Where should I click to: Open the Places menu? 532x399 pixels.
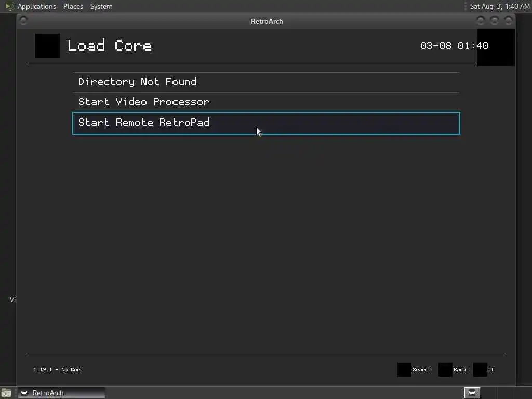pyautogui.click(x=73, y=6)
